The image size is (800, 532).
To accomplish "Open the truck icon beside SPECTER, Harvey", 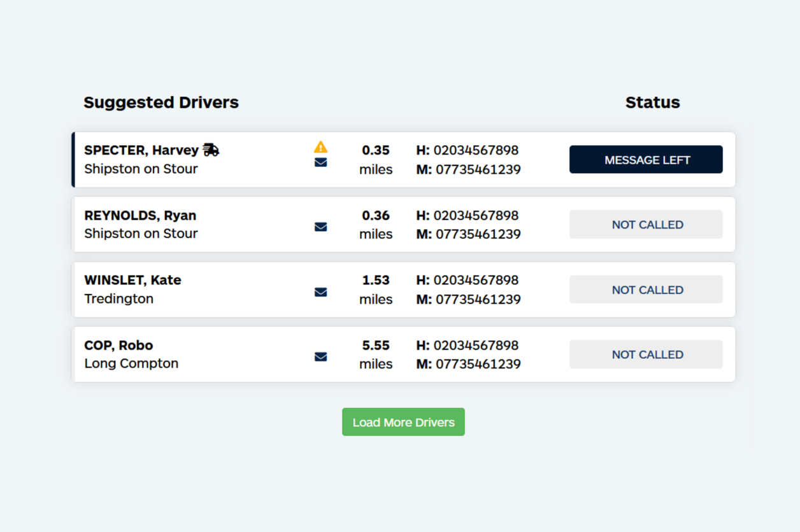I will (x=211, y=150).
